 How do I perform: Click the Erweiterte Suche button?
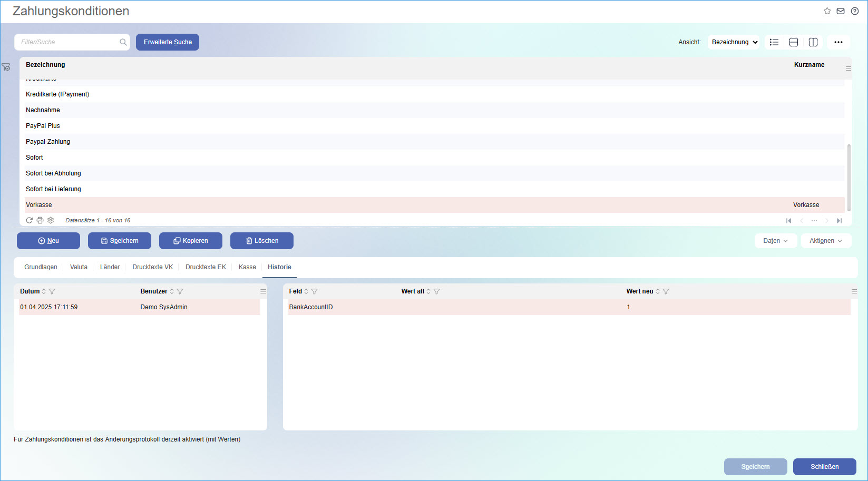click(x=168, y=42)
